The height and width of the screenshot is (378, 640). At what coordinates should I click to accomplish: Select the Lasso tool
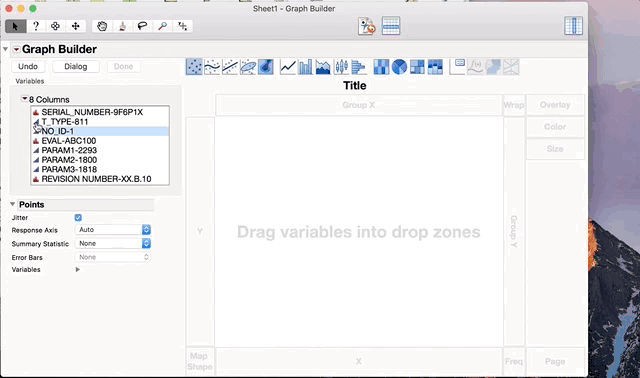tap(142, 26)
